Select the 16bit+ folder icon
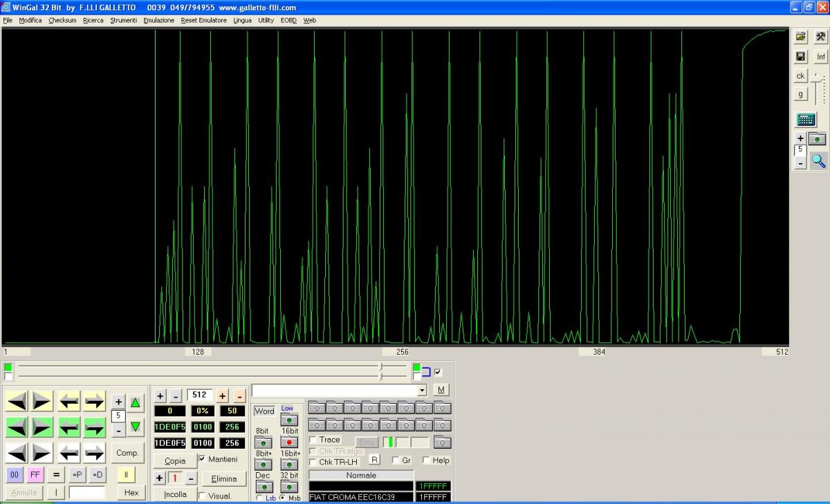 pos(289,465)
